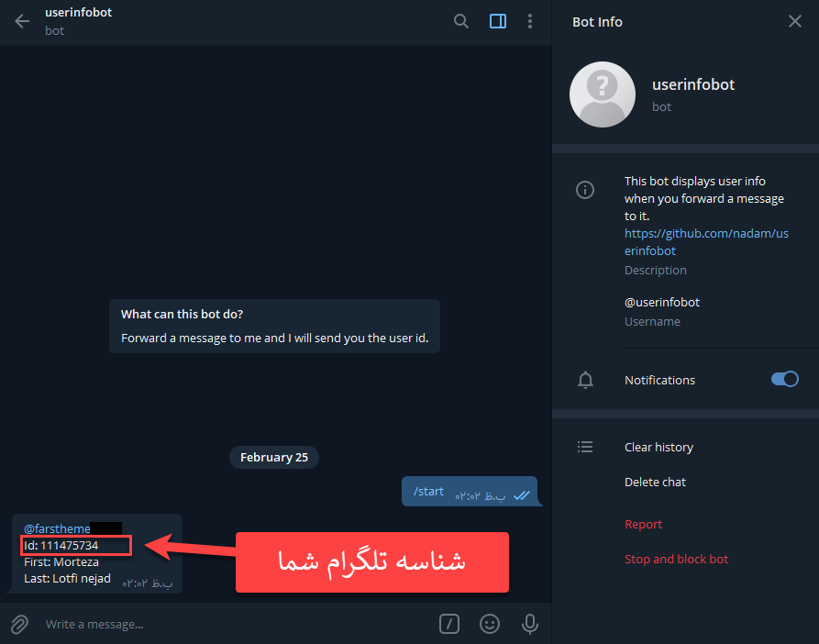Image resolution: width=819 pixels, height=644 pixels.
Task: Open bot commands slash icon
Action: click(x=449, y=624)
